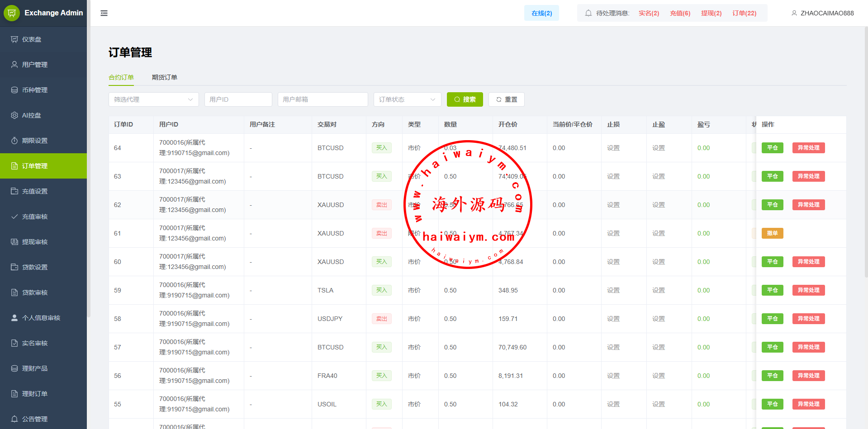The image size is (868, 429).
Task: Select the 币种管理 coin stack icon
Action: [x=14, y=90]
